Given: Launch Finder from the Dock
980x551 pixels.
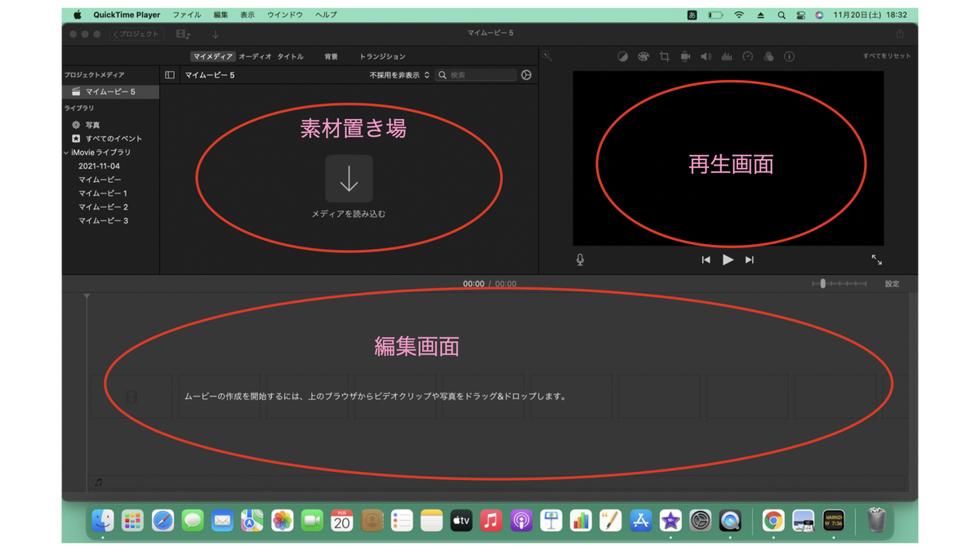Looking at the screenshot, I should tap(103, 520).
